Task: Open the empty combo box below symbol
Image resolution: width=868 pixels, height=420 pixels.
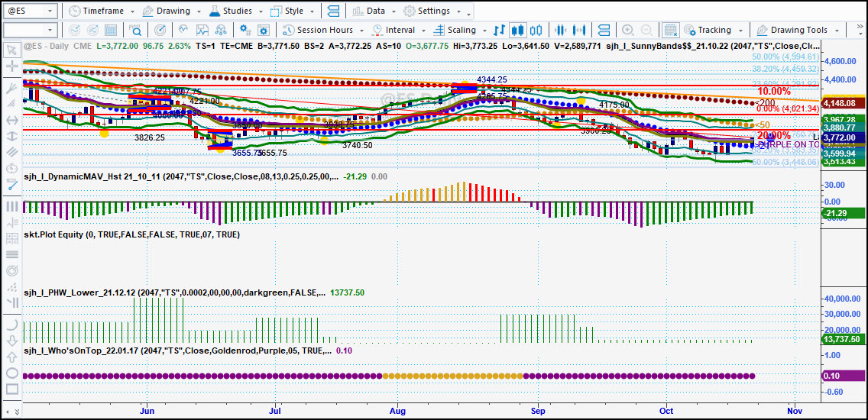Action: click(x=29, y=30)
